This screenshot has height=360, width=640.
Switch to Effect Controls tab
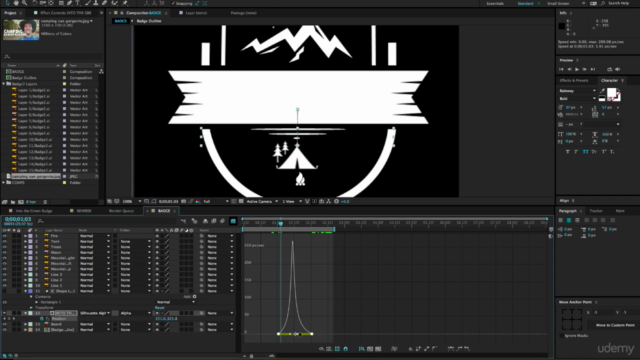pos(65,13)
